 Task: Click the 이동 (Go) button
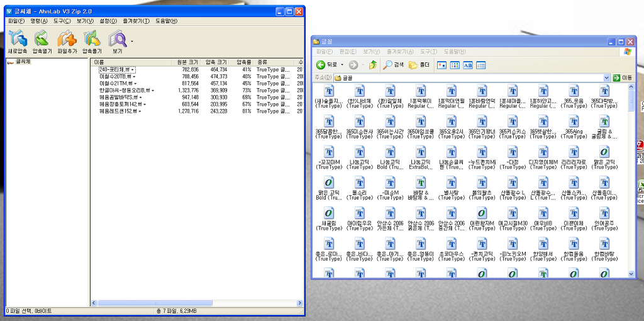[623, 77]
